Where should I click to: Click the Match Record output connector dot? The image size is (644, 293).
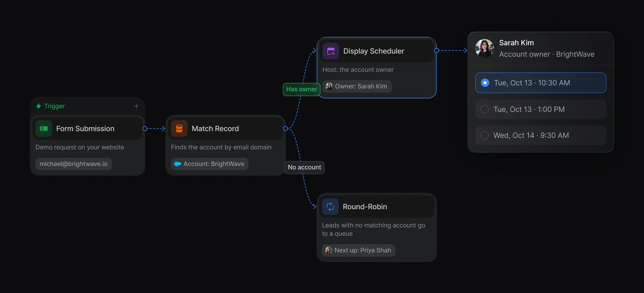pos(286,129)
